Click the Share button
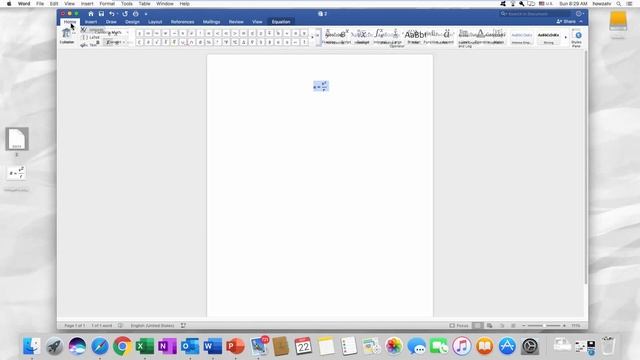 566,21
